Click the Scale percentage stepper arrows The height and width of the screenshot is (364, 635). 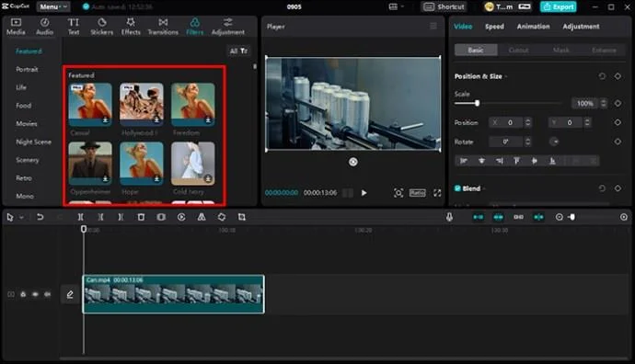(x=604, y=104)
